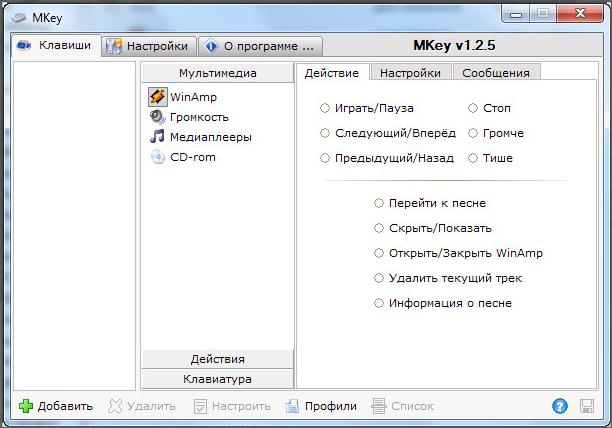This screenshot has height=428, width=612.
Task: Click the green plus Добавить icon
Action: click(26, 406)
